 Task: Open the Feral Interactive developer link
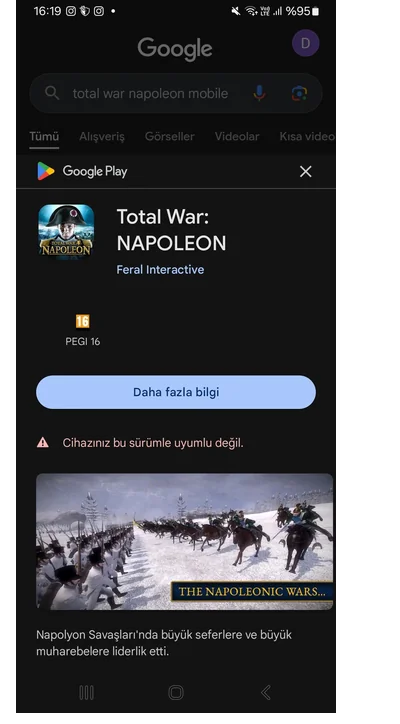(x=160, y=270)
